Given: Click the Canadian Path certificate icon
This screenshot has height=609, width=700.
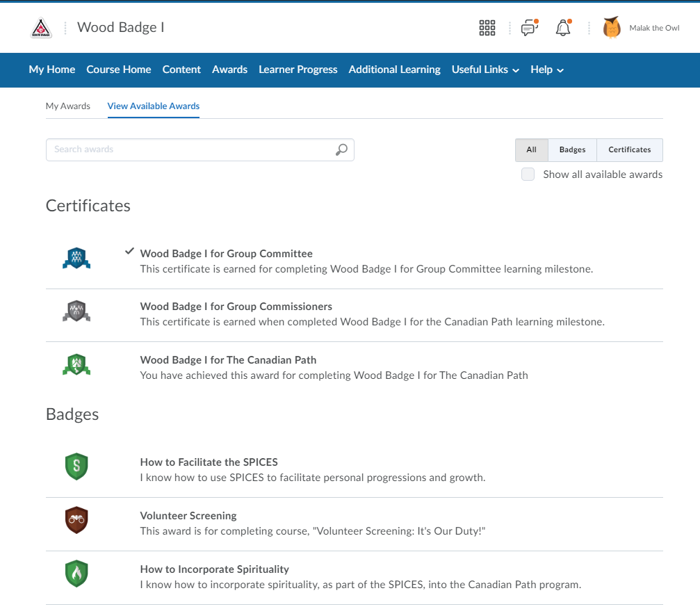Looking at the screenshot, I should [76, 365].
